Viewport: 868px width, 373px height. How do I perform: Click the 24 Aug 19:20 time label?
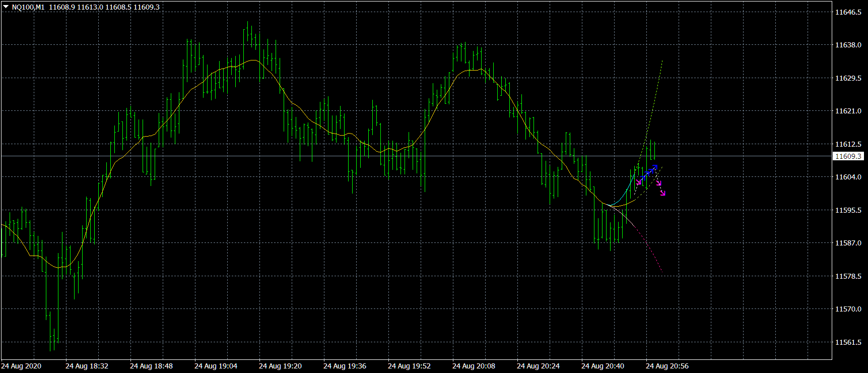click(280, 366)
